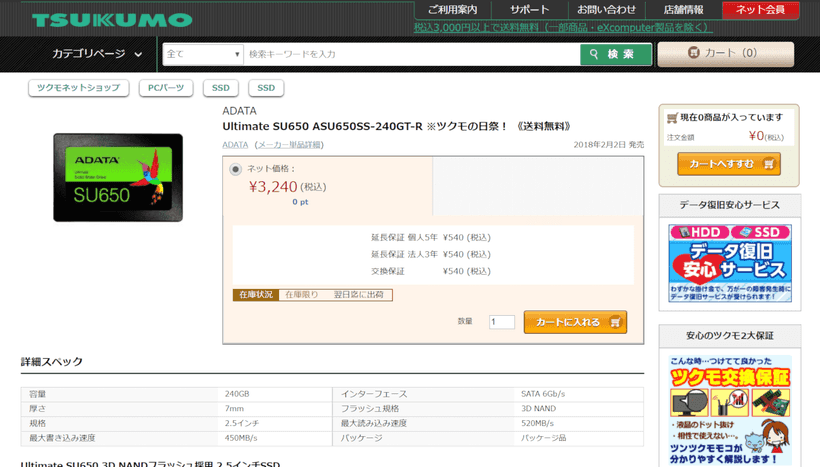The image size is (820, 467).
Task: Open the カート (0) header button
Action: pos(725,53)
